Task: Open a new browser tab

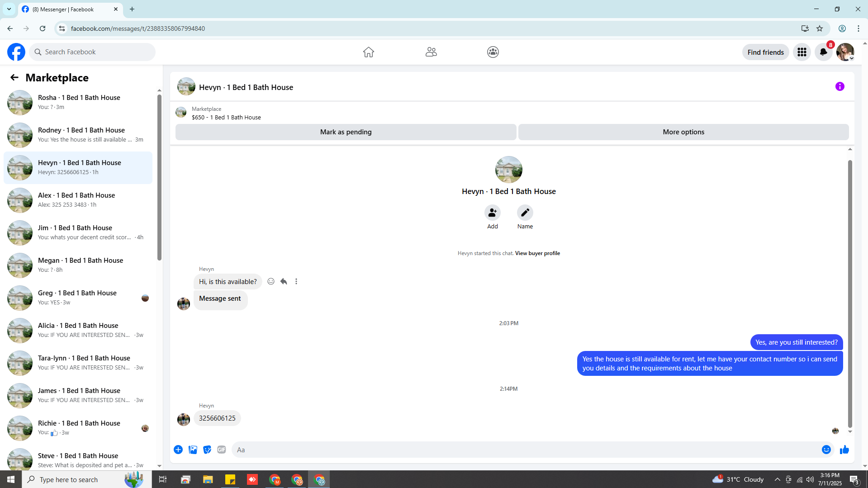Action: point(132,9)
